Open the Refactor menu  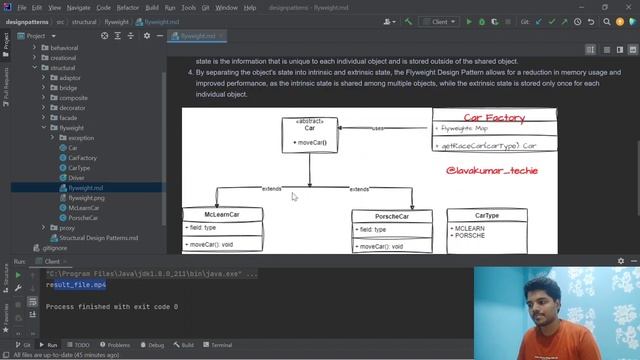tap(128, 8)
